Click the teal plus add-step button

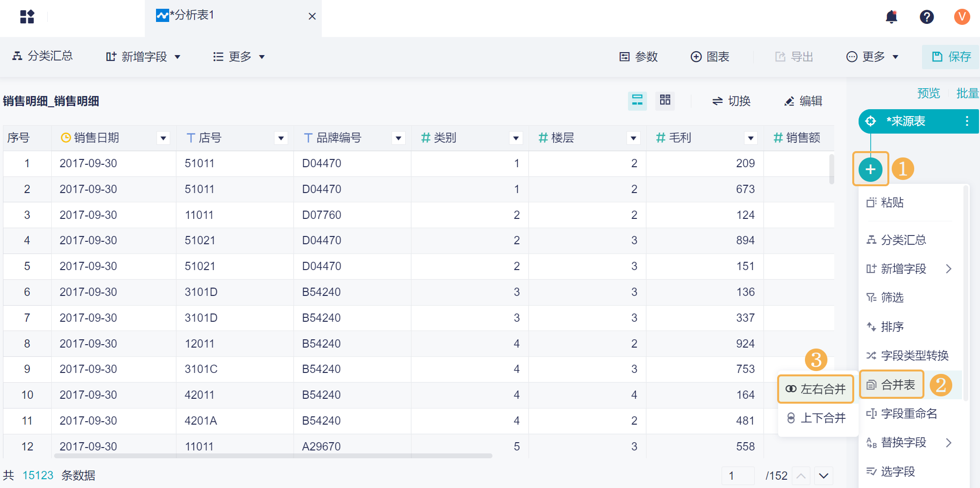[x=870, y=169]
